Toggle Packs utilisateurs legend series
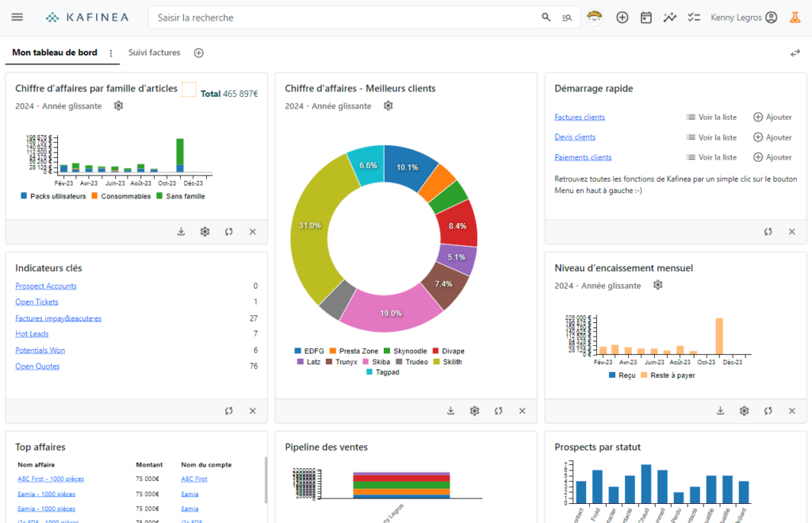Viewport: 812px width, 523px height. 52,196
